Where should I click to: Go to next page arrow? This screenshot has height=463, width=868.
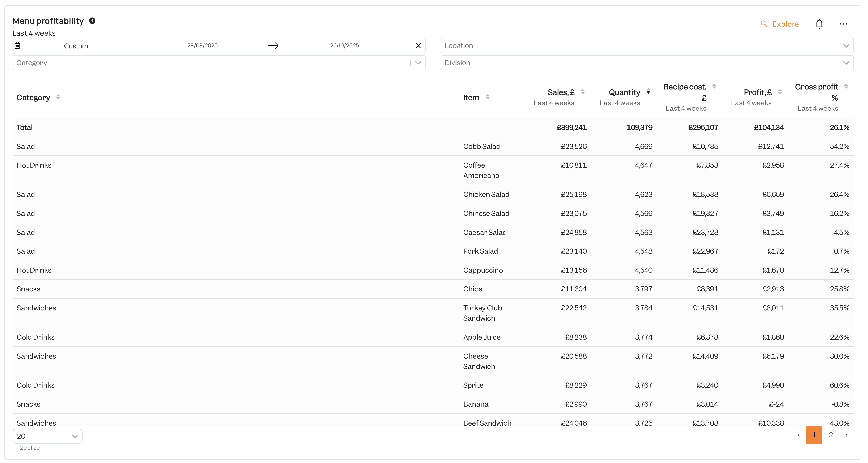[x=847, y=435]
